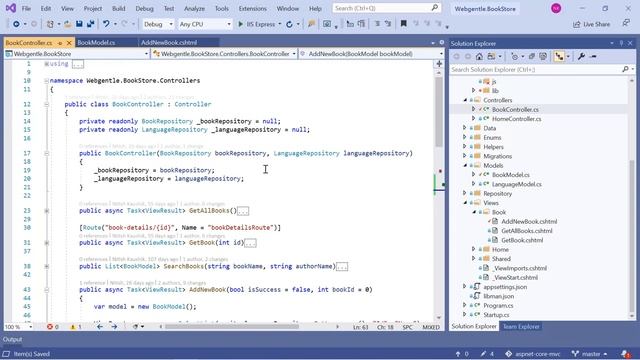Open the File menu
This screenshot has width=640, height=360.
tap(26, 8)
